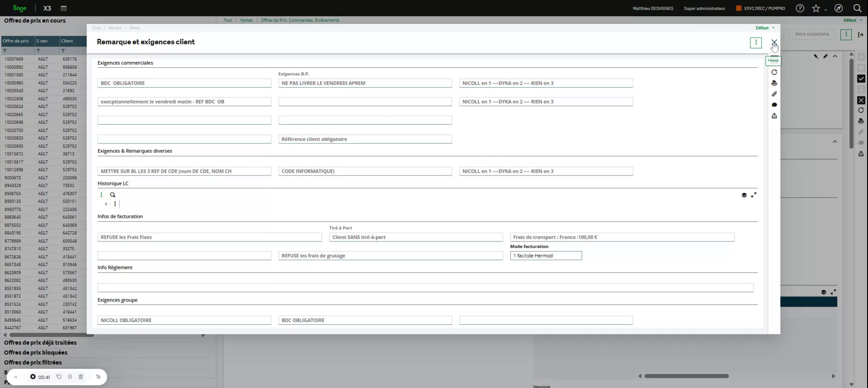Toggle the cursor highlight icon in the recorder
Image resolution: width=868 pixels, height=388 pixels.
point(98,377)
